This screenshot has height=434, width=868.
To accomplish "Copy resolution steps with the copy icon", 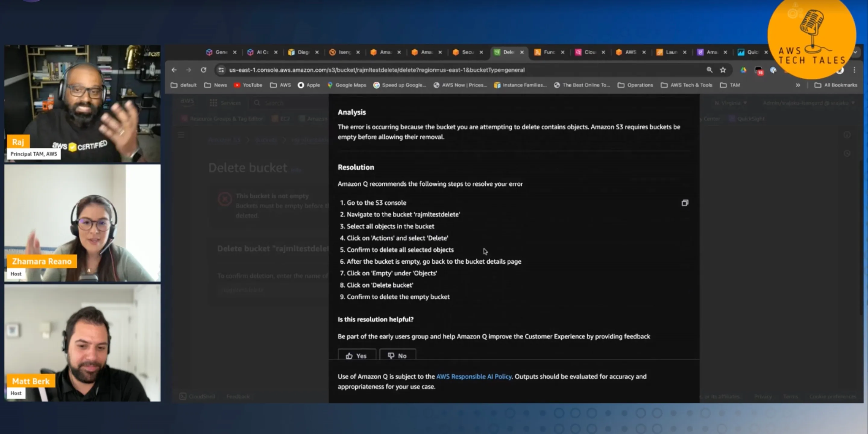I will point(685,203).
